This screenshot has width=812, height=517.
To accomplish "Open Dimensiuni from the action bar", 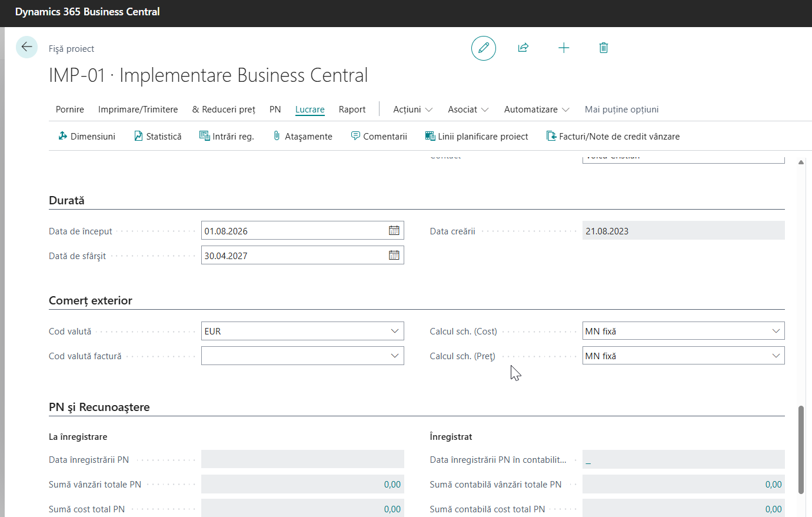I will pyautogui.click(x=86, y=136).
